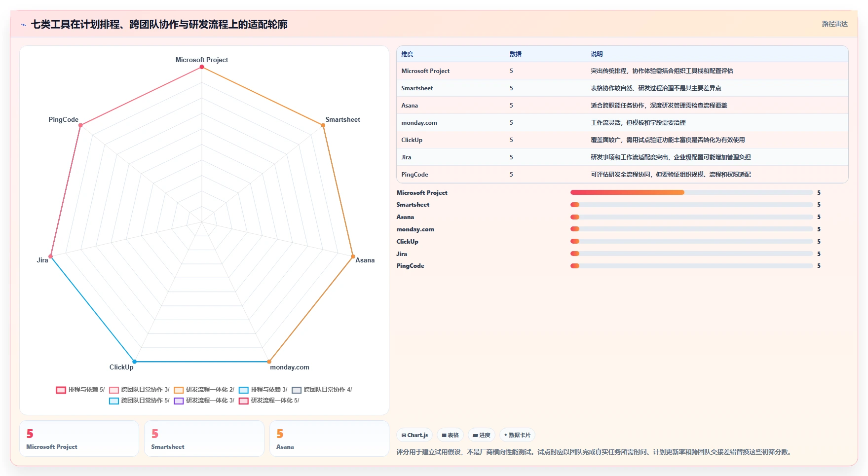Click the 路径雷达 label in the header
The height and width of the screenshot is (476, 868).
[834, 24]
